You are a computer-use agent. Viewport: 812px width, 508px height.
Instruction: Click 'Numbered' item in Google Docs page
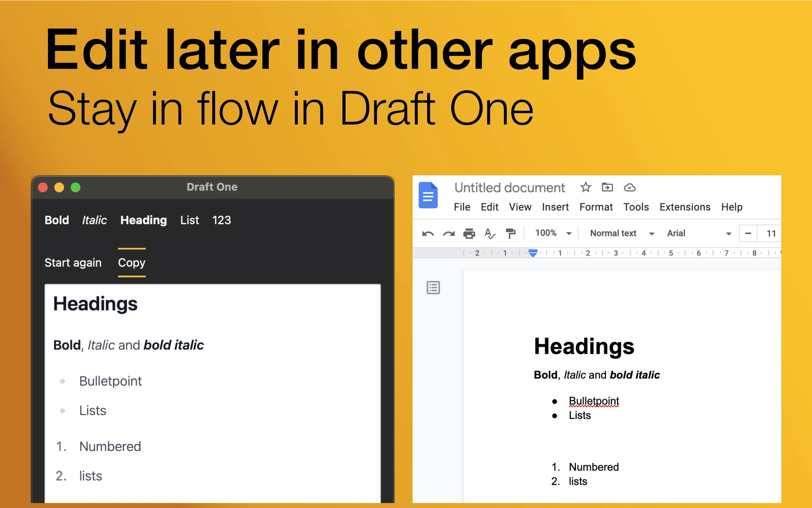594,467
